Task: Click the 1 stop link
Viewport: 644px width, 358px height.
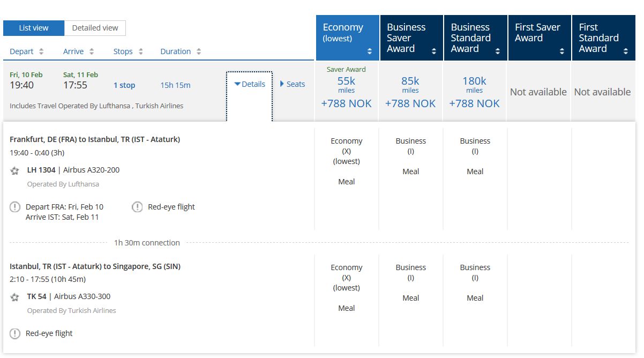Action: [124, 85]
